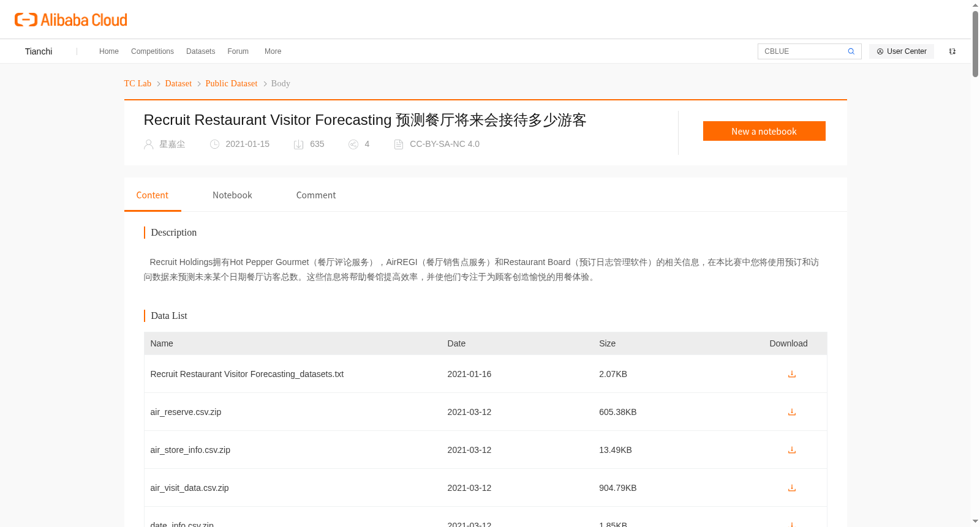The image size is (980, 527).
Task: Click the 2021-01-15 publish date
Action: (x=247, y=144)
